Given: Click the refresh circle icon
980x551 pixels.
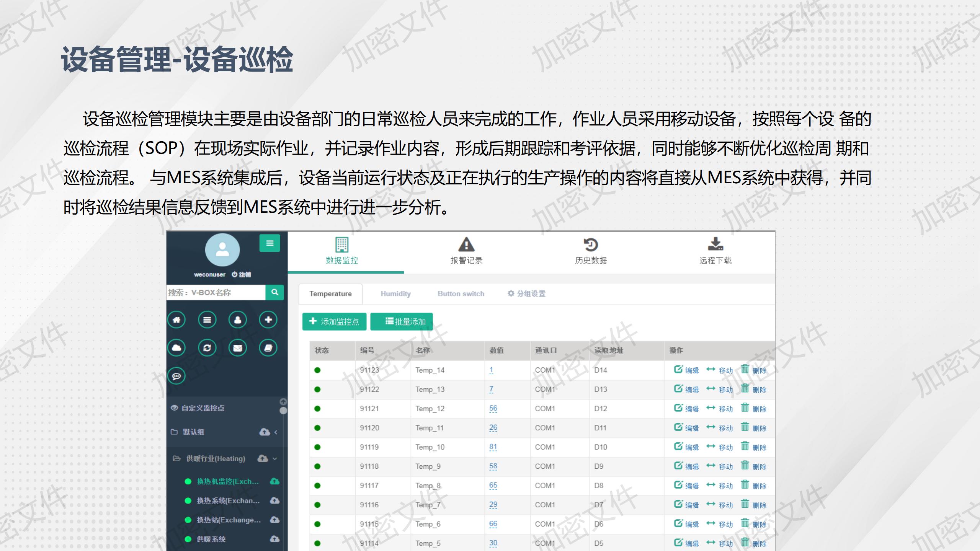Looking at the screenshot, I should (207, 348).
